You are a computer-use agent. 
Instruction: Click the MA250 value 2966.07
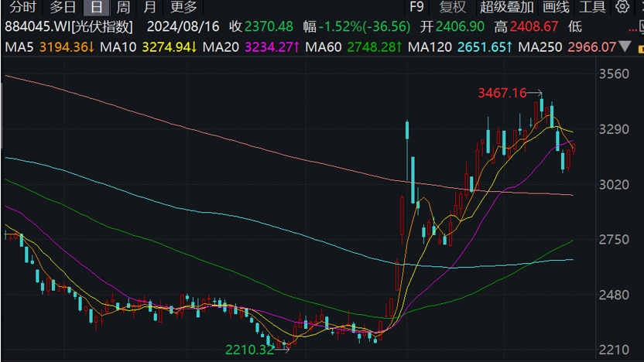[x=592, y=46]
